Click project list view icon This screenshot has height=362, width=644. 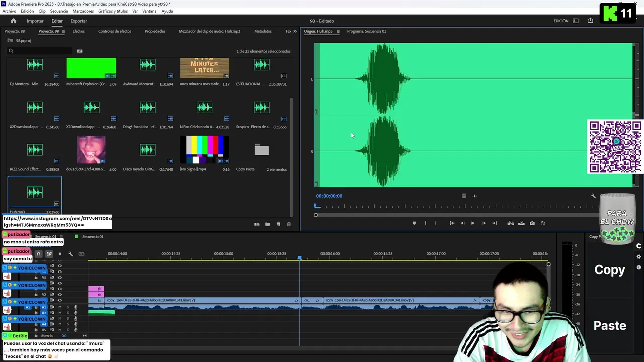tap(257, 224)
